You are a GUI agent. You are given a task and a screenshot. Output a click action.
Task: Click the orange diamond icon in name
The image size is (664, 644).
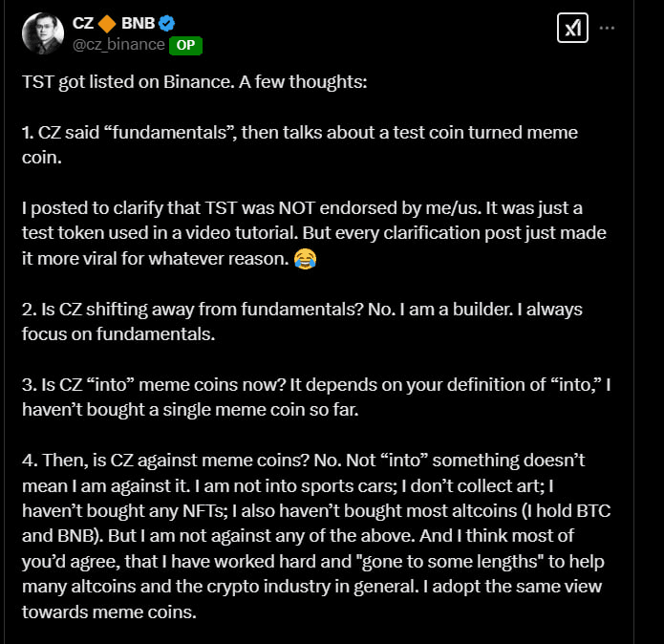tap(107, 24)
